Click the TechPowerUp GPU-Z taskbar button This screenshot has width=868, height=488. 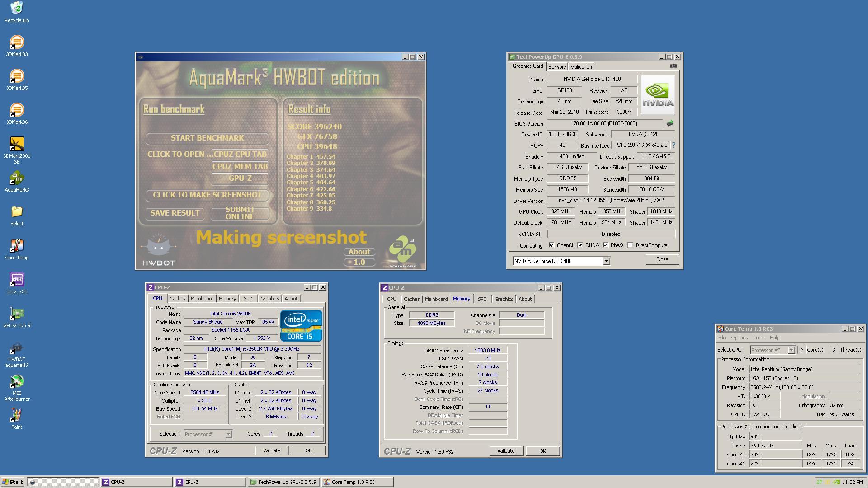pos(283,482)
